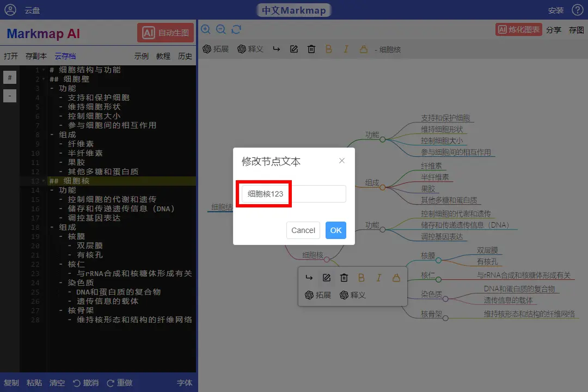Toggle bold in the top toolbar

[329, 49]
